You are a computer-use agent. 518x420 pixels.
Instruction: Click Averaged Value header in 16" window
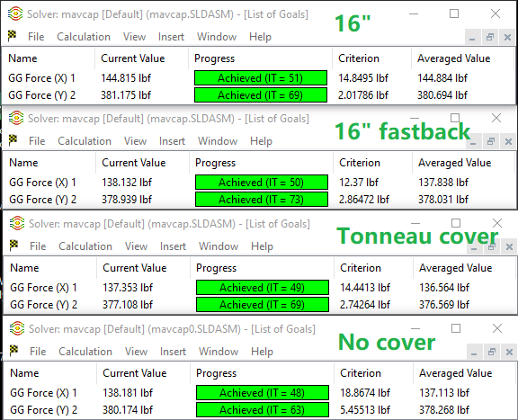pyautogui.click(x=463, y=58)
